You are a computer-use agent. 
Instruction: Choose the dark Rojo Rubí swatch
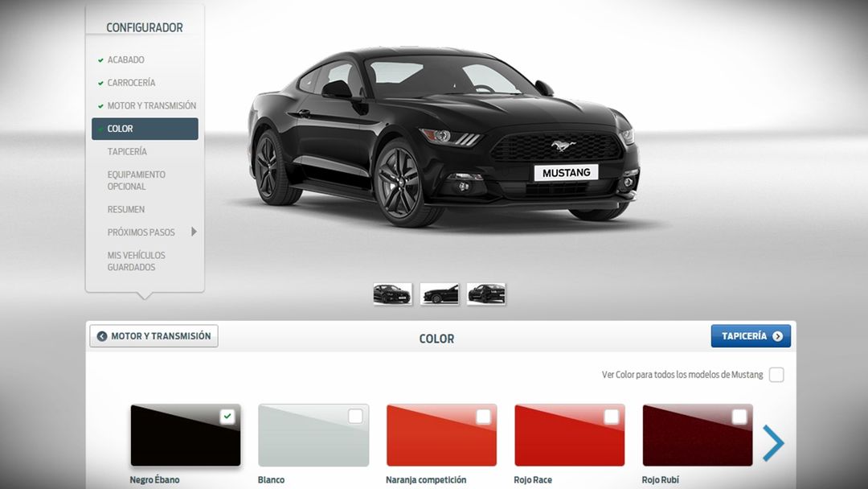point(697,435)
